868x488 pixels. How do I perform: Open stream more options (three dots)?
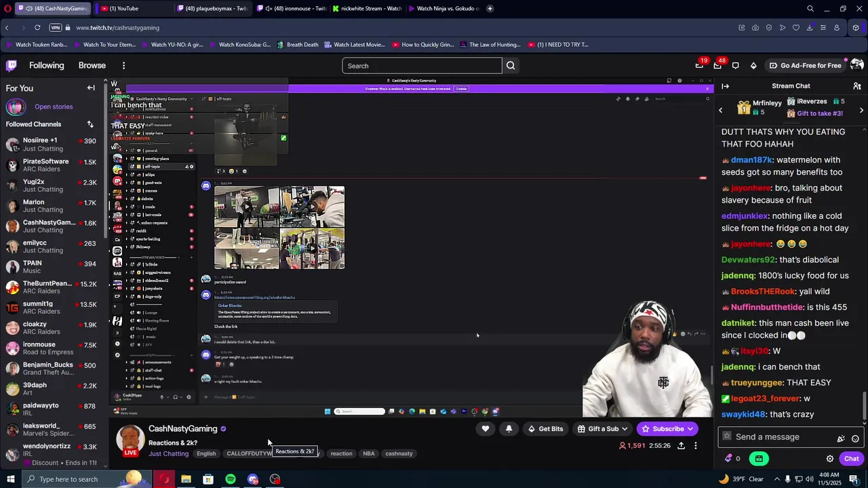695,445
